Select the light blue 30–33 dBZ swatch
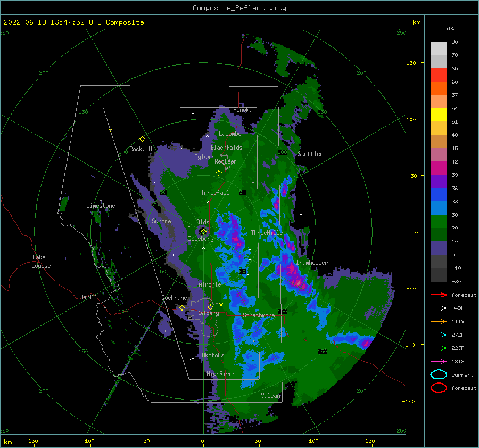479x448 pixels. tap(439, 208)
